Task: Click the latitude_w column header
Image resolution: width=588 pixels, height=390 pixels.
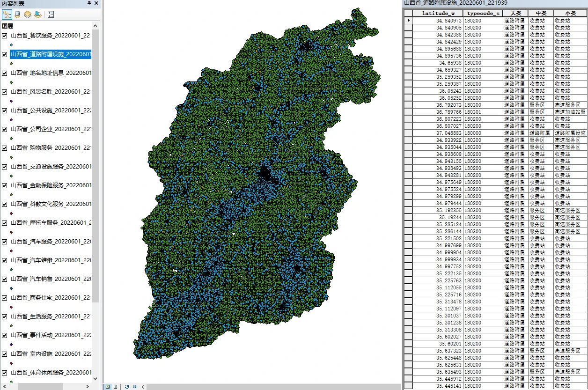Action: [438, 14]
